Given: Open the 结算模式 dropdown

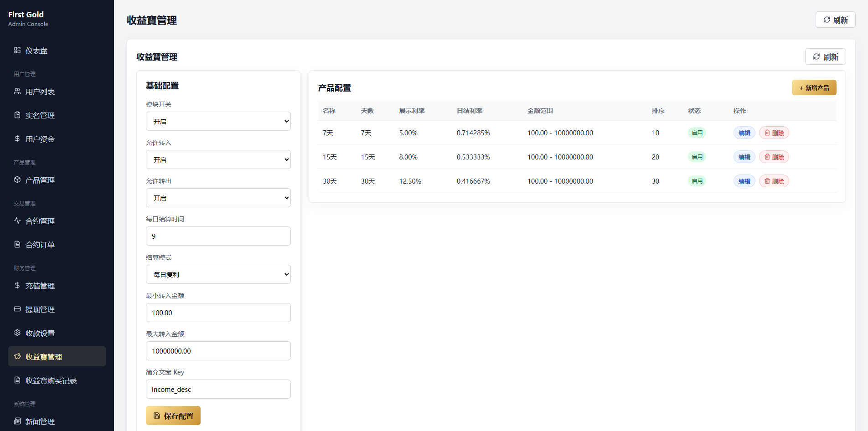Looking at the screenshot, I should point(218,274).
